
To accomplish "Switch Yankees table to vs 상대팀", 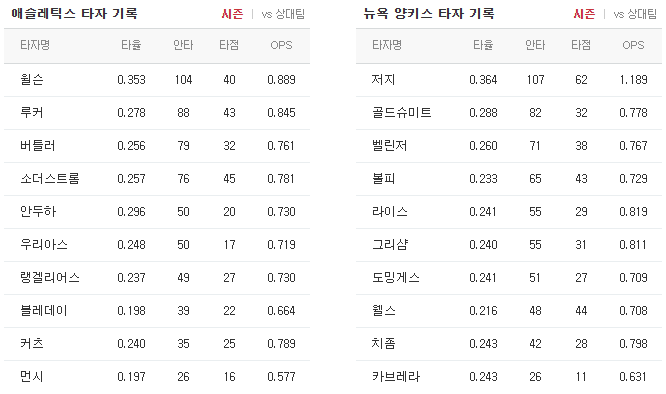I will tap(635, 14).
